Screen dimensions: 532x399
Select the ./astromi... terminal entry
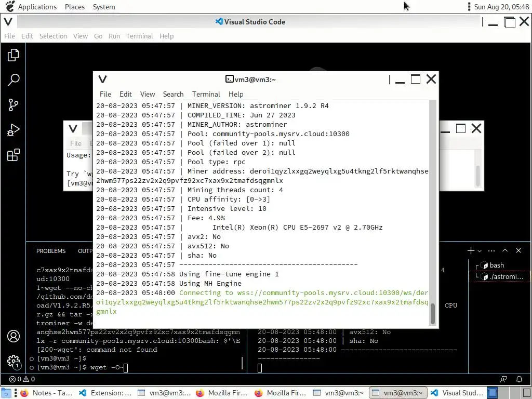point(499,276)
